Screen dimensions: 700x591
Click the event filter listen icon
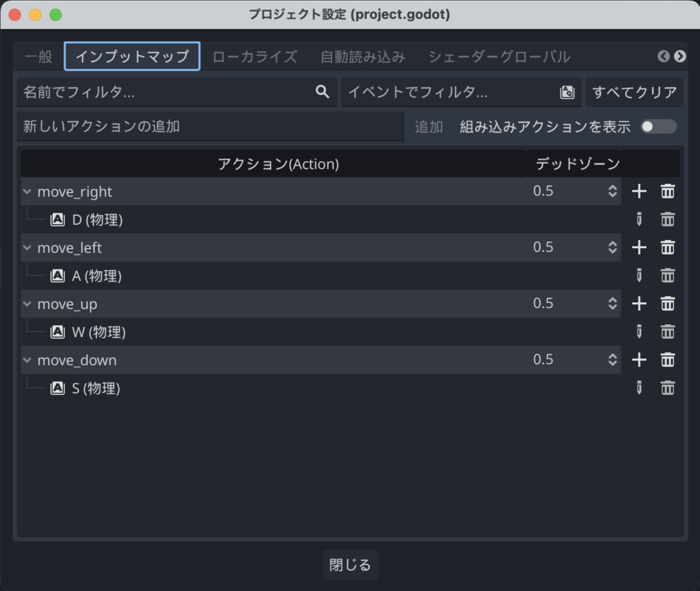[x=567, y=92]
